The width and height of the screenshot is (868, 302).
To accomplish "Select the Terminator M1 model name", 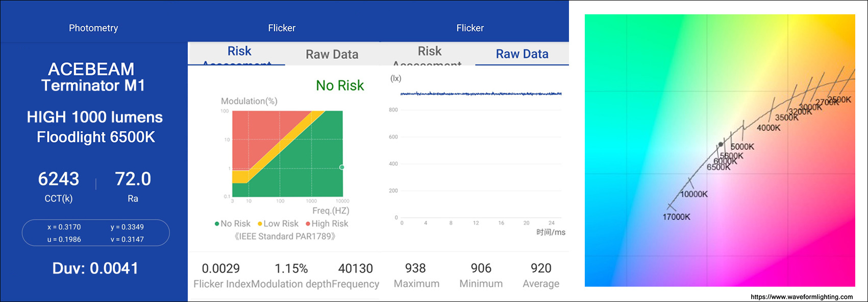I will point(93,85).
